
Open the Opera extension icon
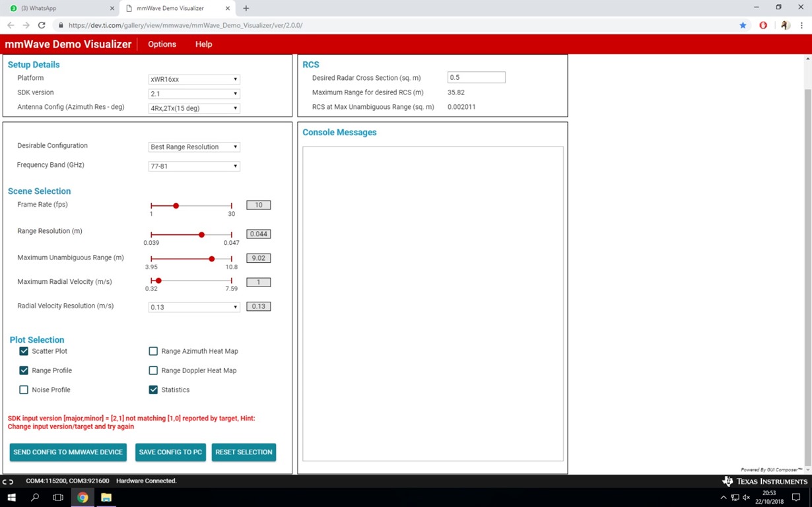click(763, 25)
